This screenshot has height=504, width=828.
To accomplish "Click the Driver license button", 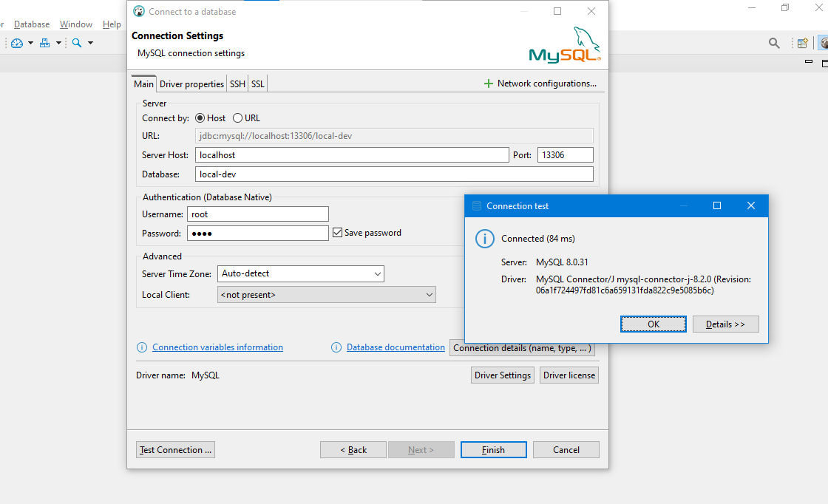I will tap(569, 375).
